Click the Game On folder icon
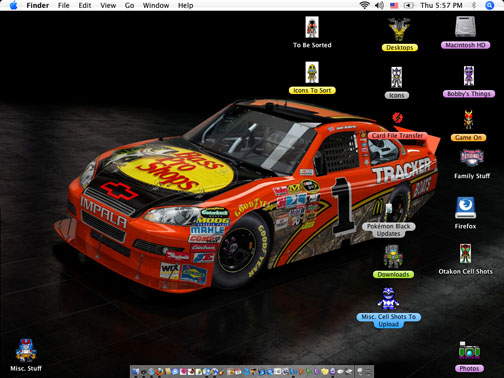This screenshot has width=504, height=378. coord(468,119)
